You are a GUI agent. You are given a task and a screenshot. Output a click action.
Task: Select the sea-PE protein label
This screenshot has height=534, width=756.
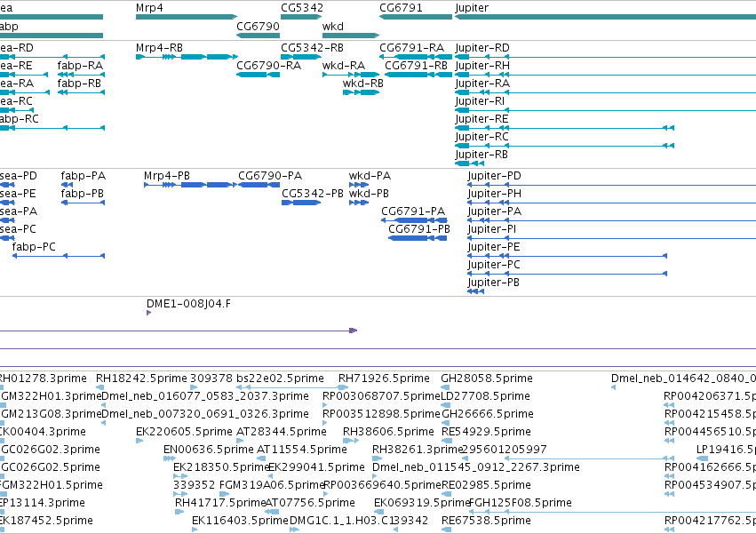click(18, 194)
